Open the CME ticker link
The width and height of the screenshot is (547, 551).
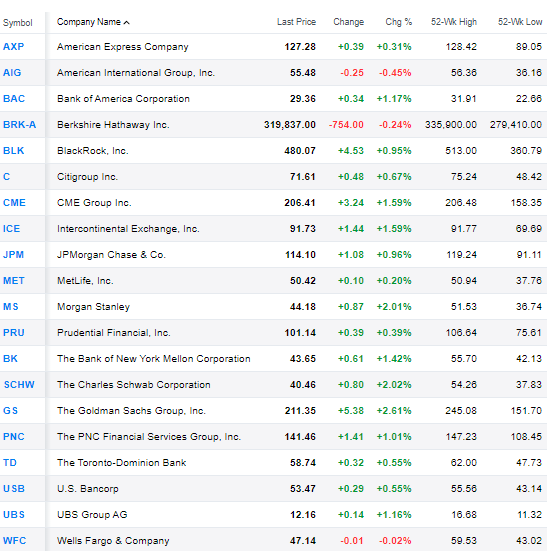coord(14,202)
